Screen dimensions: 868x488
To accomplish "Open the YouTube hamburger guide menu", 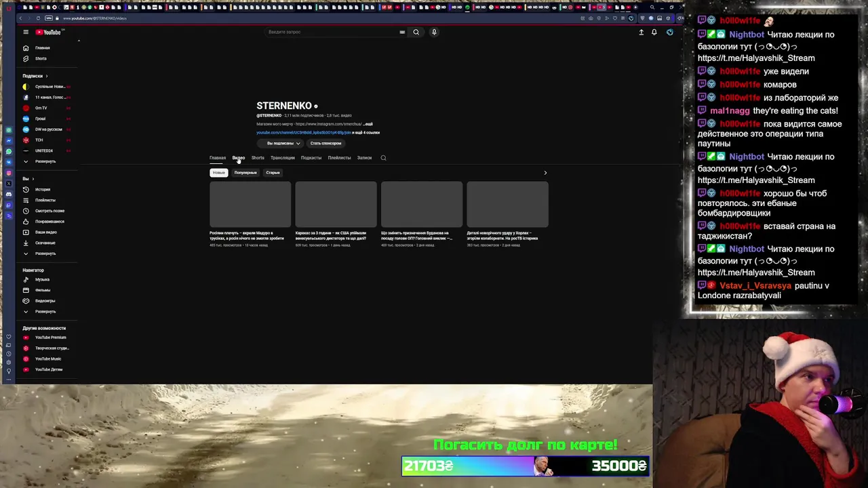I will click(26, 32).
